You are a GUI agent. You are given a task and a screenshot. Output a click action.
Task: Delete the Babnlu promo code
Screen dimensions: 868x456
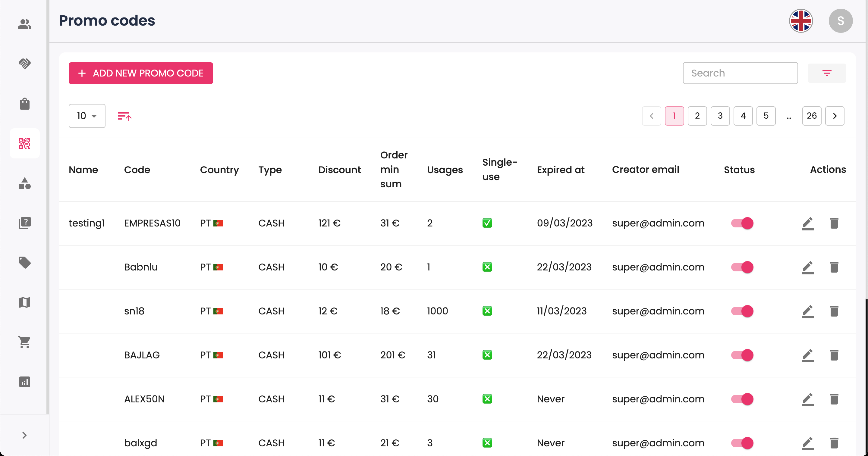coord(834,267)
